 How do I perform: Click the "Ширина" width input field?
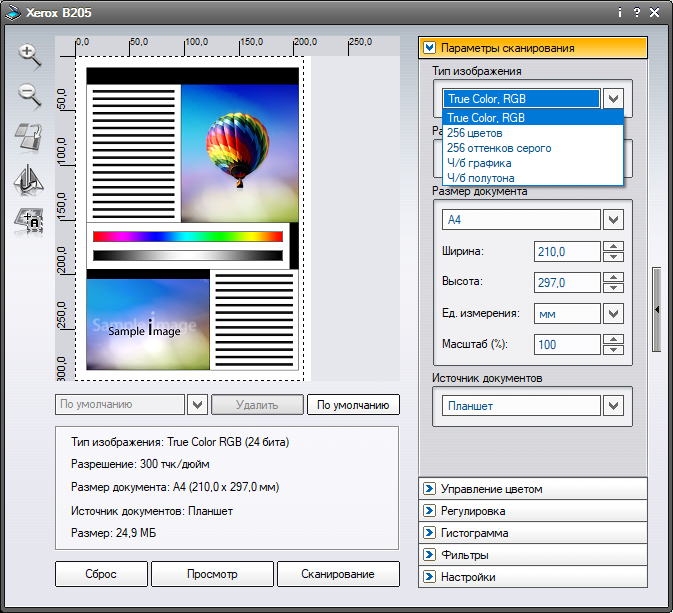[x=568, y=251]
